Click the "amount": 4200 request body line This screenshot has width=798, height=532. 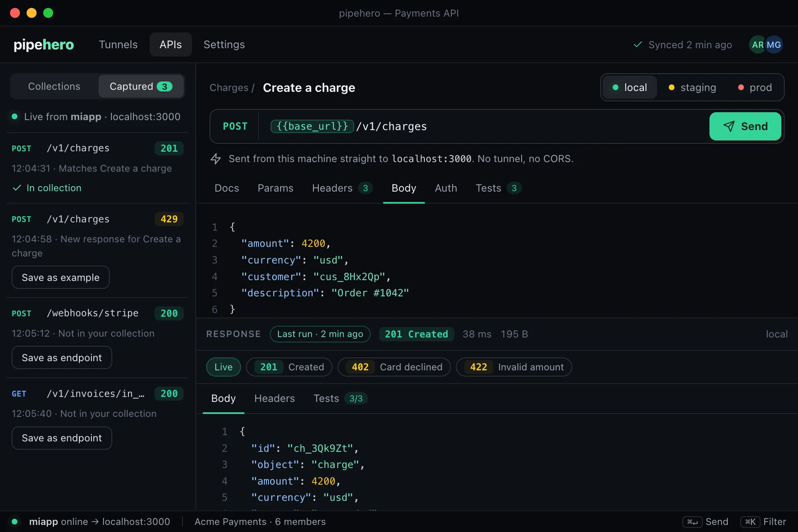(x=286, y=244)
